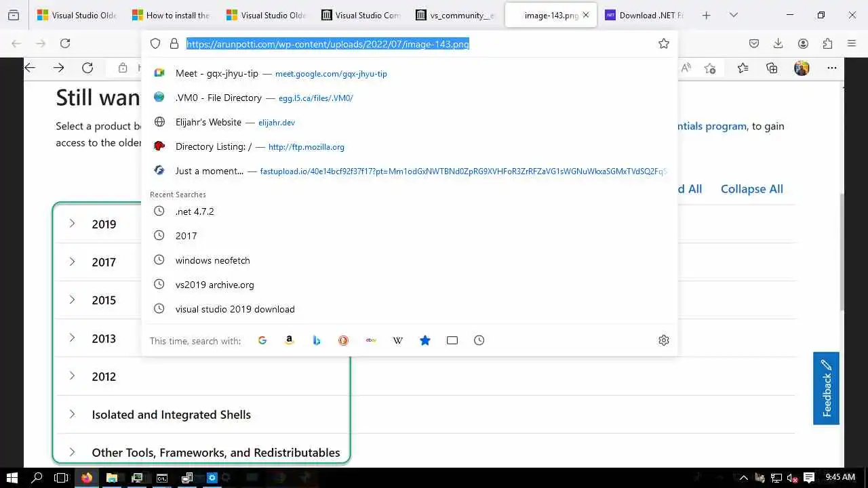Open a new tab with the plus button
Viewport: 868px width, 488px height.
[x=706, y=15]
